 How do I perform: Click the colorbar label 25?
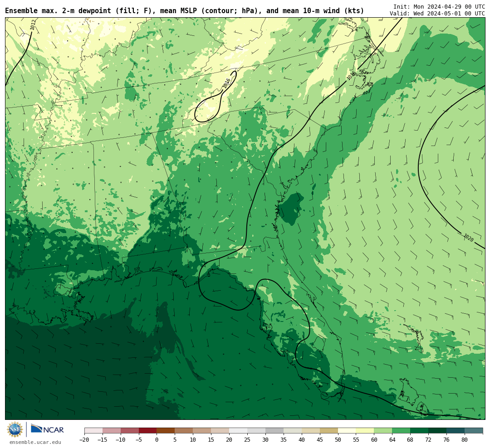click(x=248, y=440)
